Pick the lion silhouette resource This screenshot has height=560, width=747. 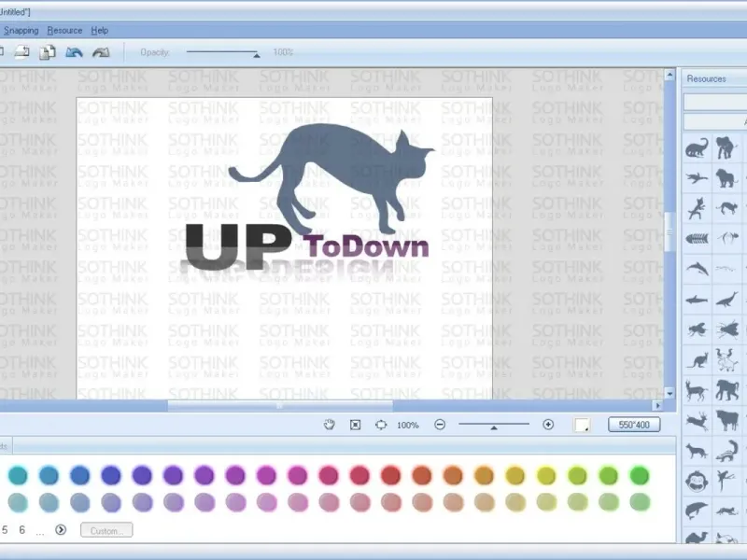(726, 178)
